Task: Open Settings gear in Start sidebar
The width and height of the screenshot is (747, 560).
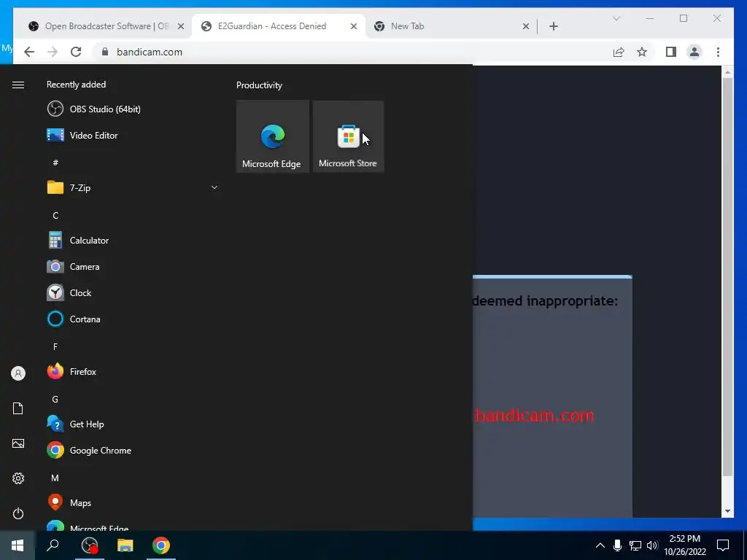Action: click(18, 478)
